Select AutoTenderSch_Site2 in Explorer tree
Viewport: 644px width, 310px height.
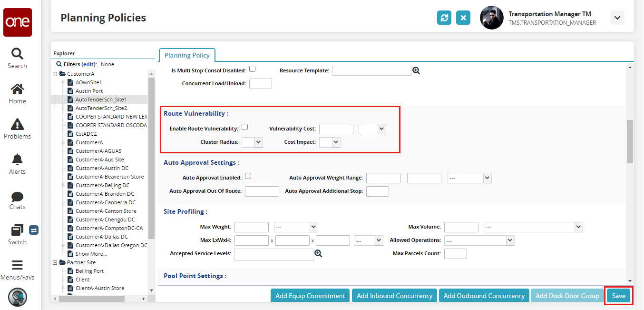(101, 108)
